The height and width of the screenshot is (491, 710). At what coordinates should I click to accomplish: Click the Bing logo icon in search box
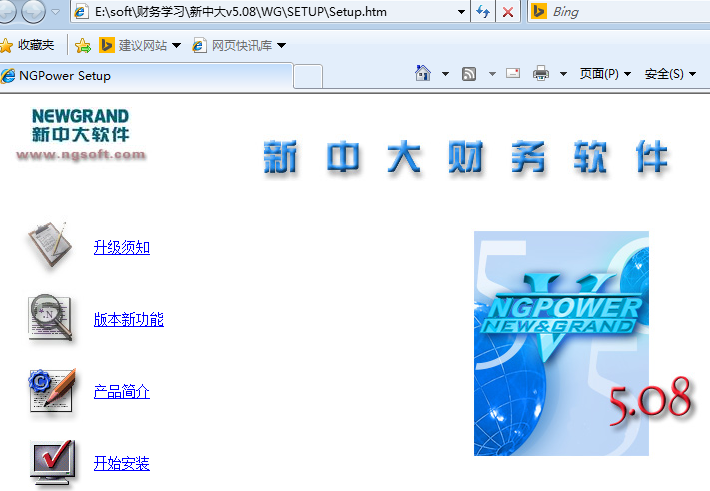pos(539,11)
